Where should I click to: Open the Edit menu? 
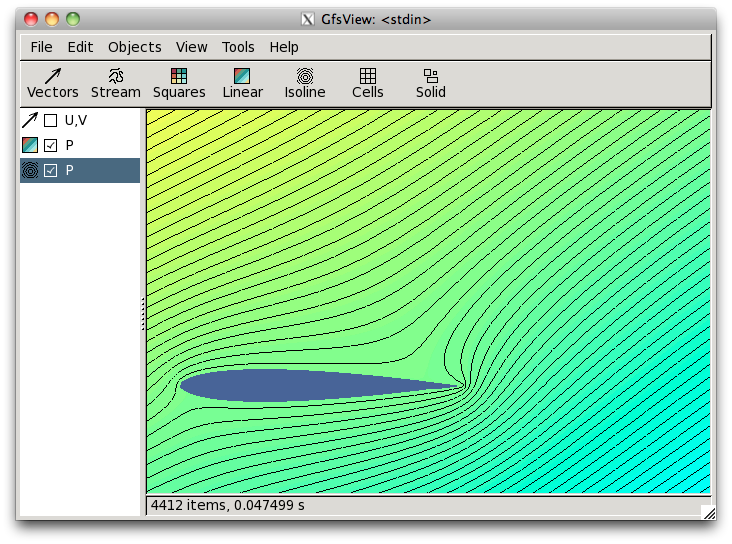(80, 47)
